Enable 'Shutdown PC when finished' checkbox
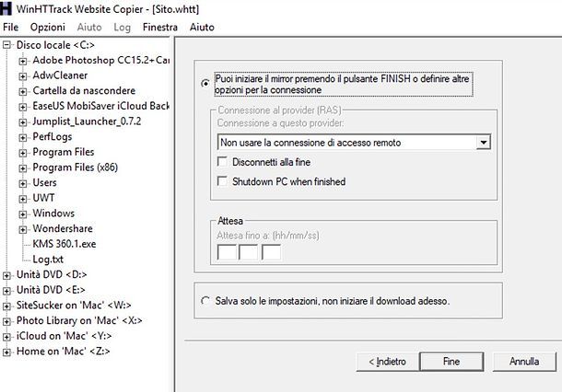This screenshot has width=562, height=392. coord(223,181)
